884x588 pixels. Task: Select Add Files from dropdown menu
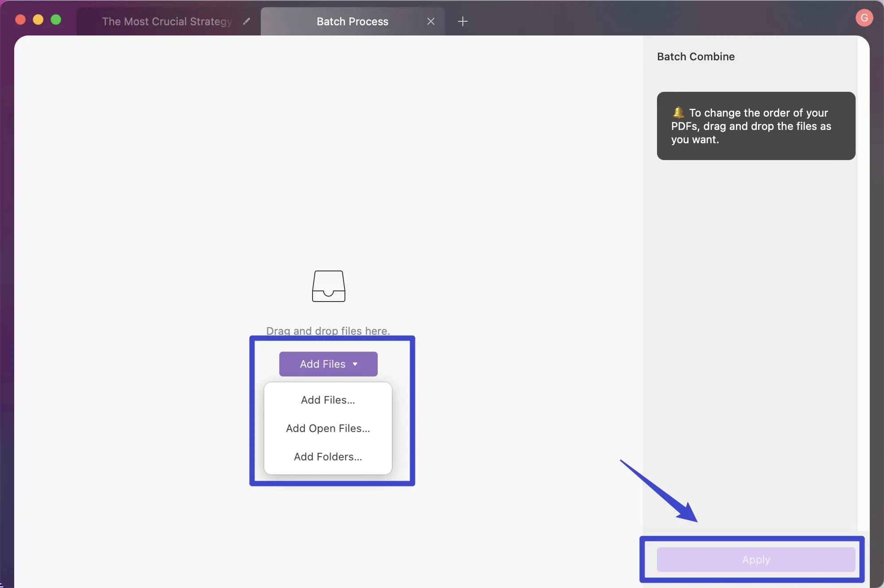tap(327, 399)
